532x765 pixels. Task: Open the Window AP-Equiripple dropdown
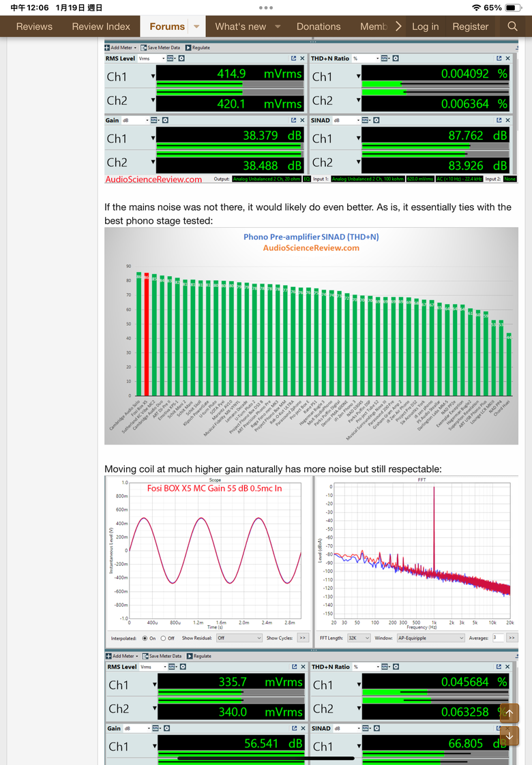pyautogui.click(x=430, y=637)
